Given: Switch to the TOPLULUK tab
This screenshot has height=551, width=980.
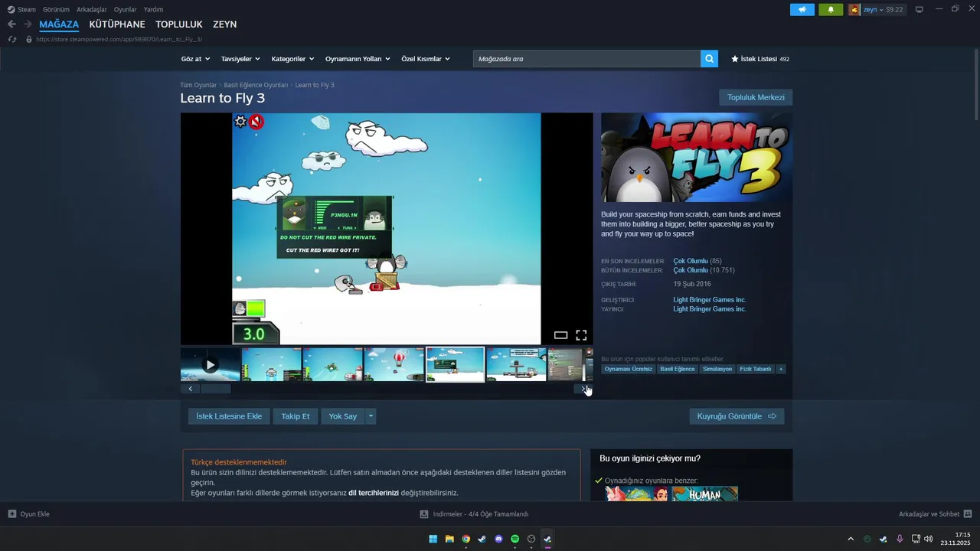Looking at the screenshot, I should 179,24.
